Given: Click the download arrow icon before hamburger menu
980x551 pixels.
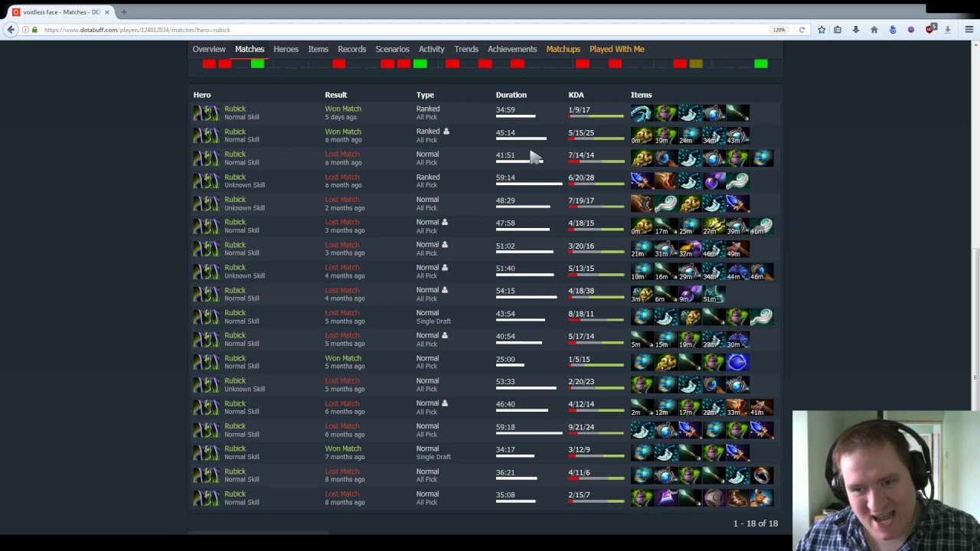Looking at the screenshot, I should click(947, 30).
